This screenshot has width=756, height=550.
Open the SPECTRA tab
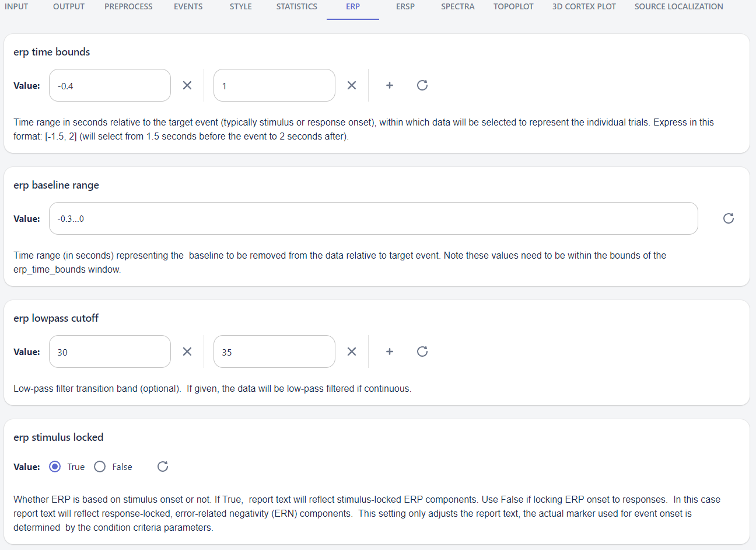point(458,6)
